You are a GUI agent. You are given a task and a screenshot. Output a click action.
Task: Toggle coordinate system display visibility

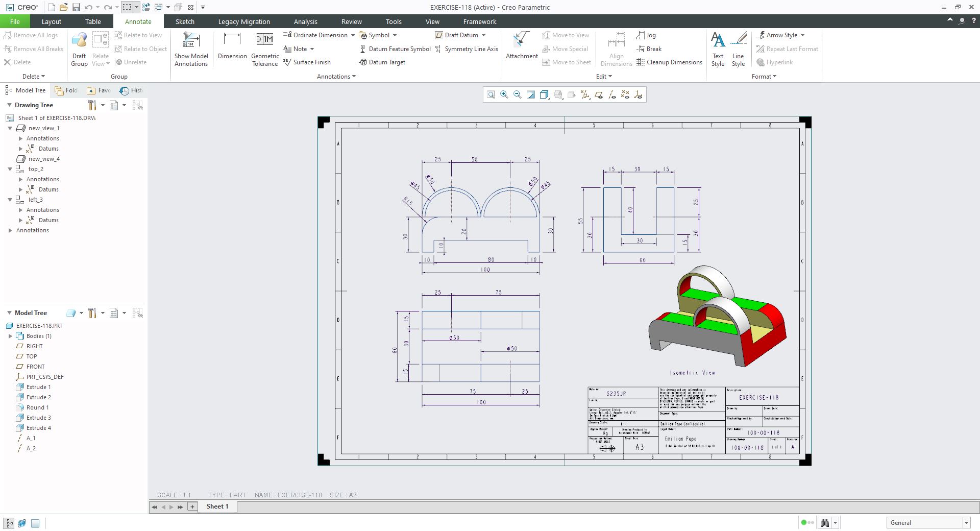click(639, 94)
